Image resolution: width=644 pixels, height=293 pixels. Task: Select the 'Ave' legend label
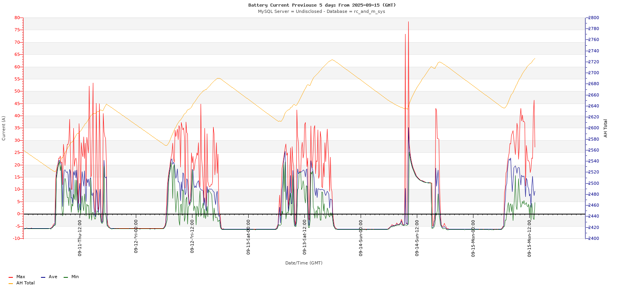click(x=53, y=277)
